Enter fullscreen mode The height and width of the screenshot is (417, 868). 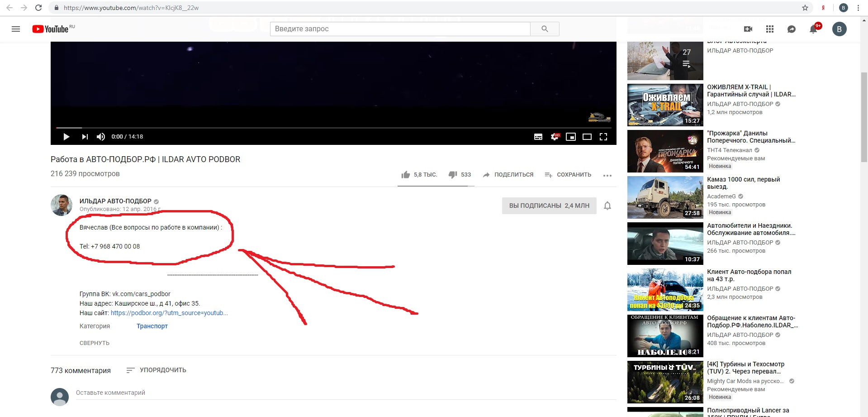coord(603,137)
